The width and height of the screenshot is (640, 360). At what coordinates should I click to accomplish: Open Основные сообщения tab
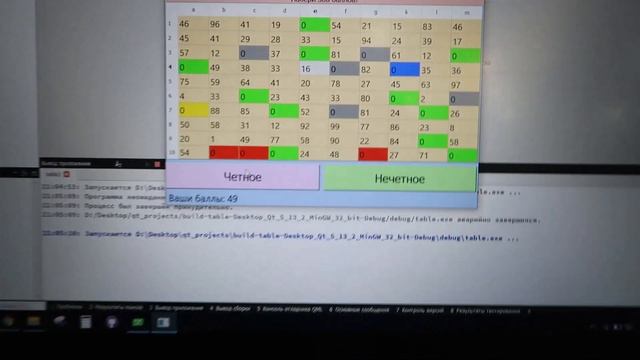359,310
